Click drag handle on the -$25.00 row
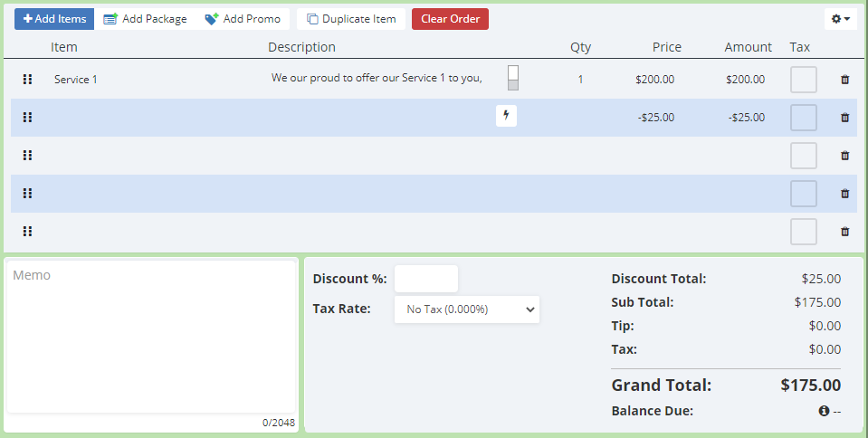Viewport: 868px width, 438px height. [x=27, y=118]
